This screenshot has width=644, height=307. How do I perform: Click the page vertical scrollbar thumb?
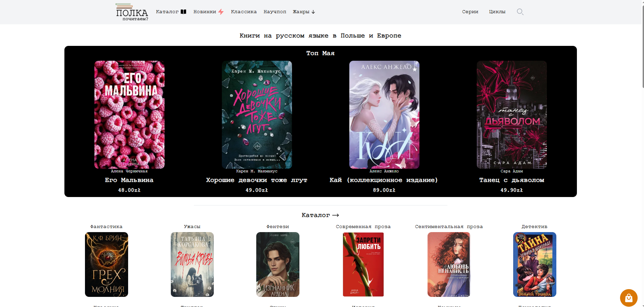click(643, 47)
